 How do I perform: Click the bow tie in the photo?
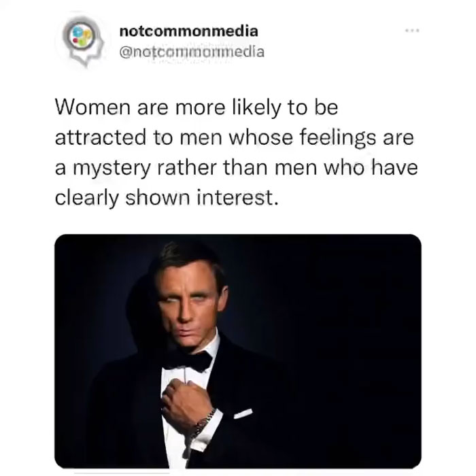188,361
